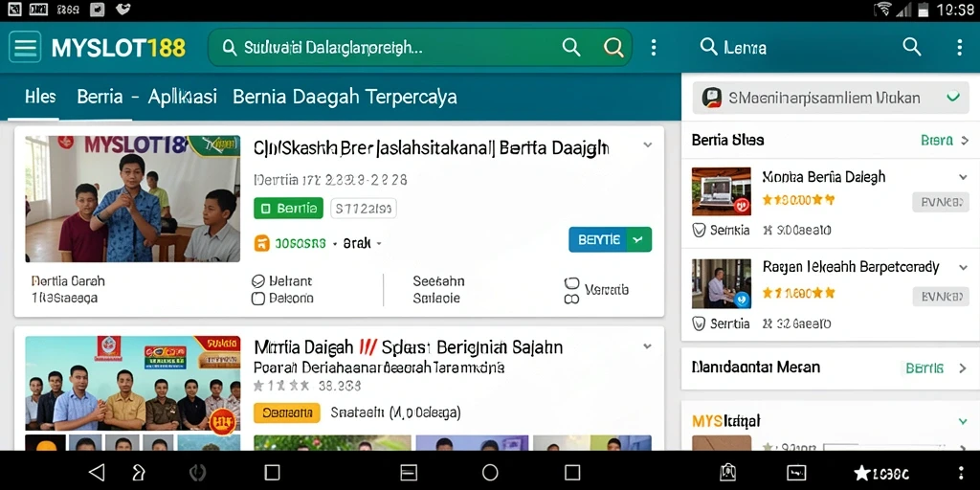980x490 pixels.
Task: Expand the 'MYSlaqal' section chevron
Action: (x=963, y=421)
